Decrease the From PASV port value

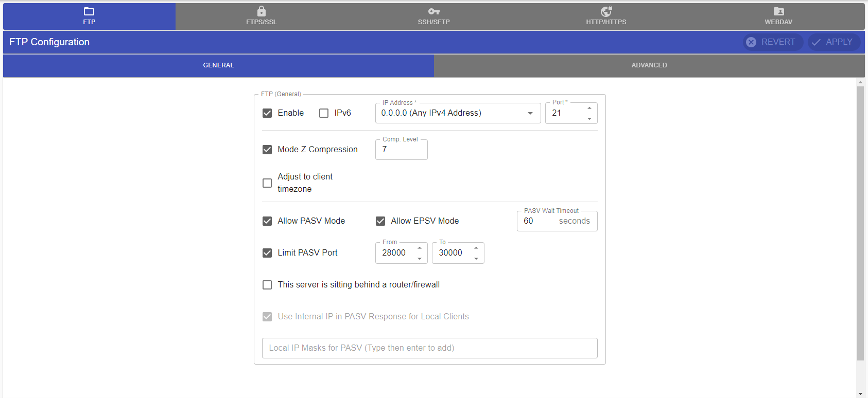tap(420, 259)
